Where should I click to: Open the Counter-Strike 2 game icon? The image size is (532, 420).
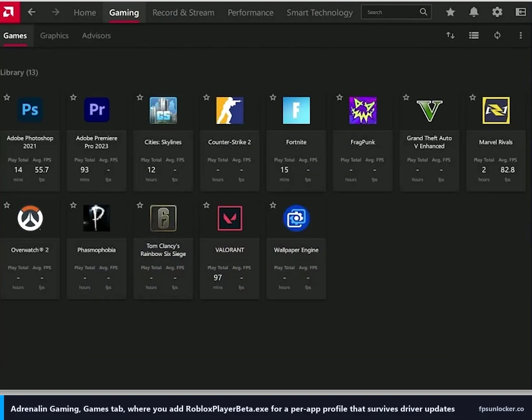[x=230, y=110]
